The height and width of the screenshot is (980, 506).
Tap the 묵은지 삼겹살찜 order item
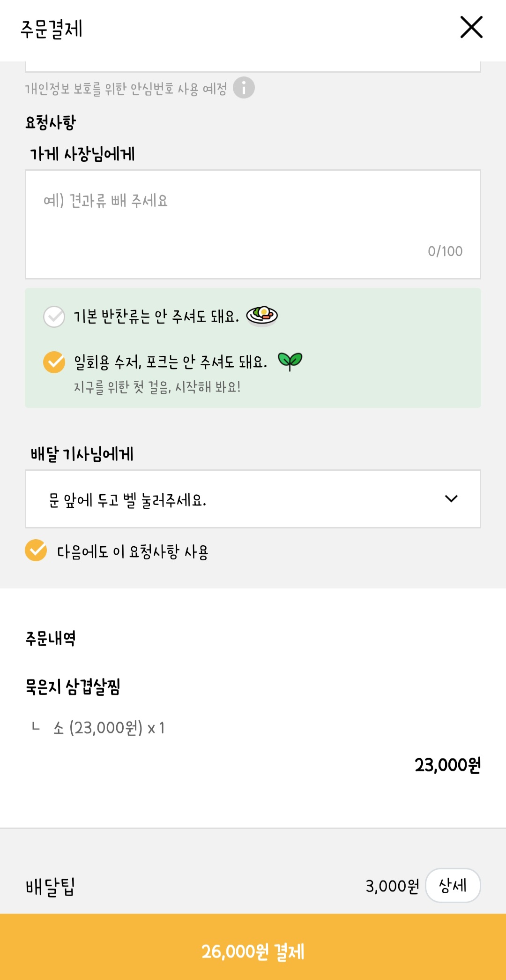pos(73,687)
